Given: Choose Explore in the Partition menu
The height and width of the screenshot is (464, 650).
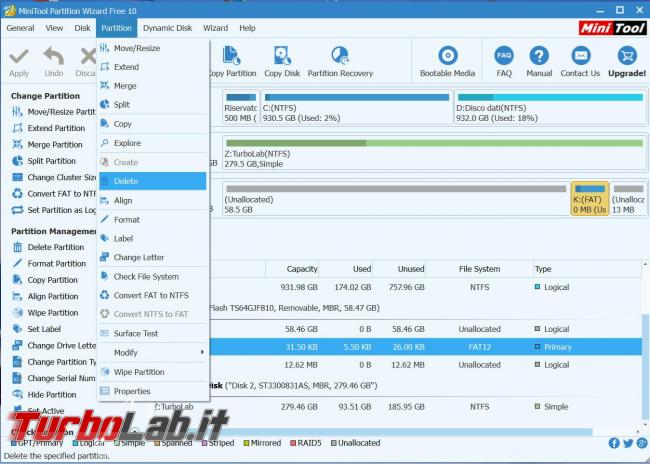Looking at the screenshot, I should (x=153, y=143).
